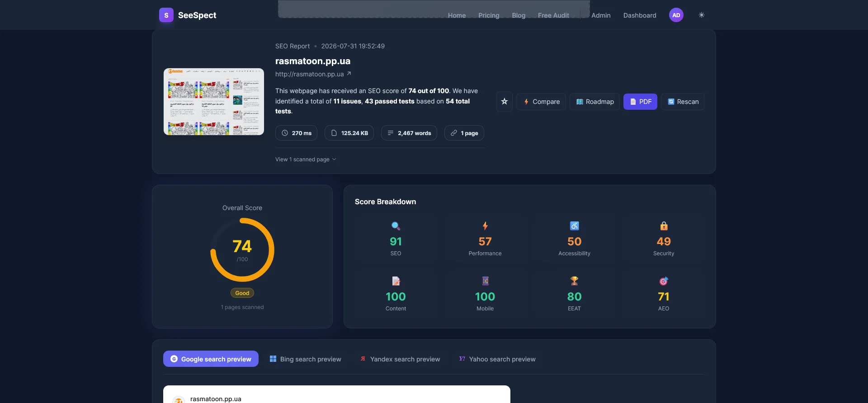Screen dimensions: 868x403
Task: Click the 2,467 words chip
Action: point(409,133)
